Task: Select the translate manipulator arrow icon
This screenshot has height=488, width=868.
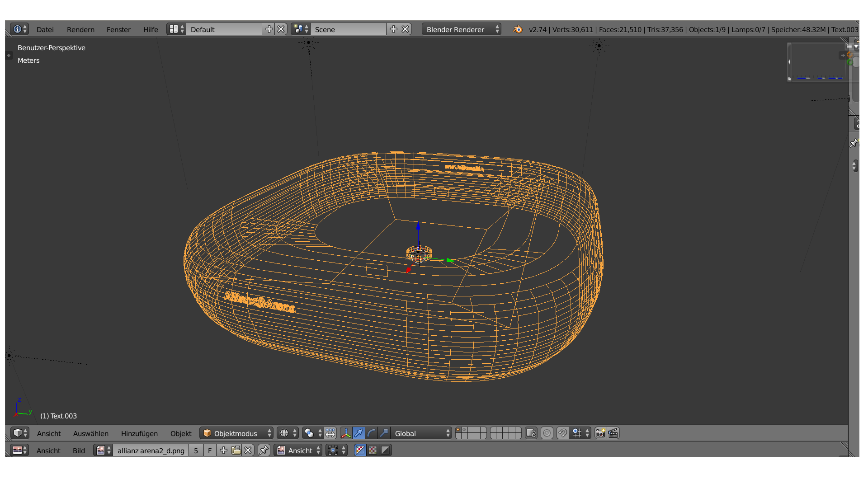Action: coord(359,433)
